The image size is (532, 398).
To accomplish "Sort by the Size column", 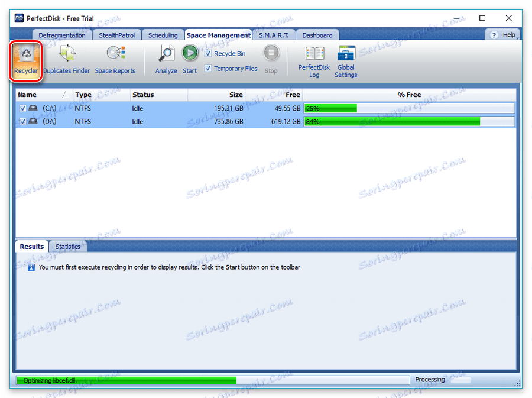I will click(235, 95).
